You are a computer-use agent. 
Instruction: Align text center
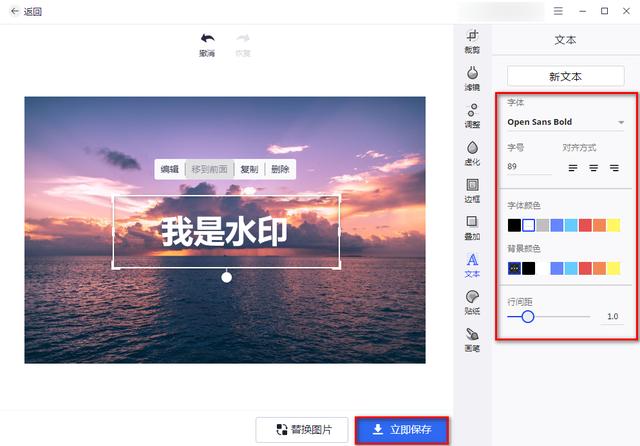593,168
